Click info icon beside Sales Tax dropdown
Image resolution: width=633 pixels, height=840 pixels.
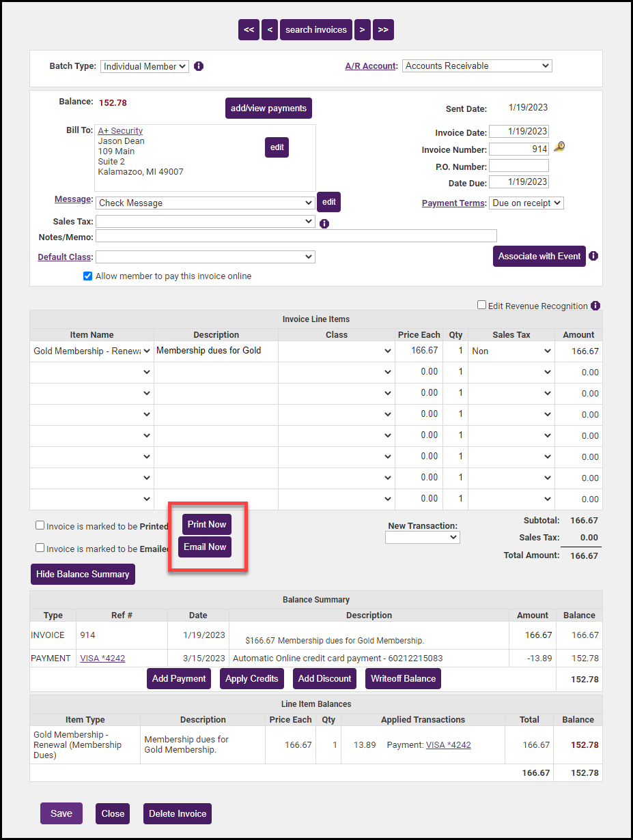tap(324, 223)
